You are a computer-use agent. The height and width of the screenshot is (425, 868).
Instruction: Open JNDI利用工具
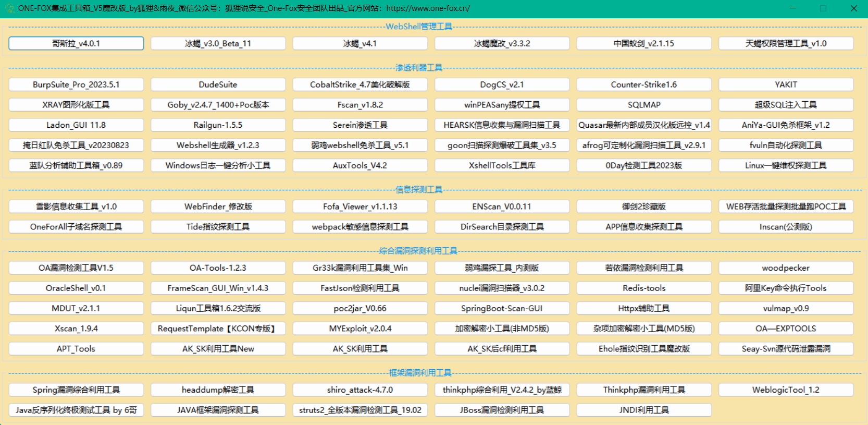pyautogui.click(x=644, y=410)
